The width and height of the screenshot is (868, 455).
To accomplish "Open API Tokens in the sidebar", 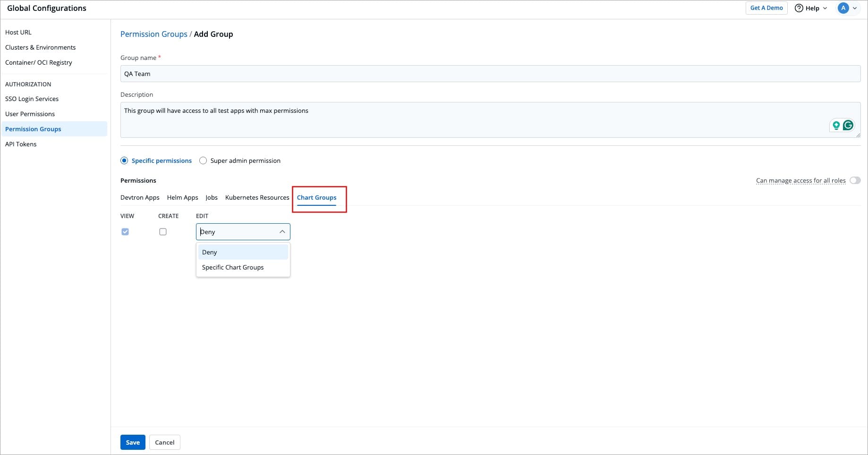I will point(21,144).
